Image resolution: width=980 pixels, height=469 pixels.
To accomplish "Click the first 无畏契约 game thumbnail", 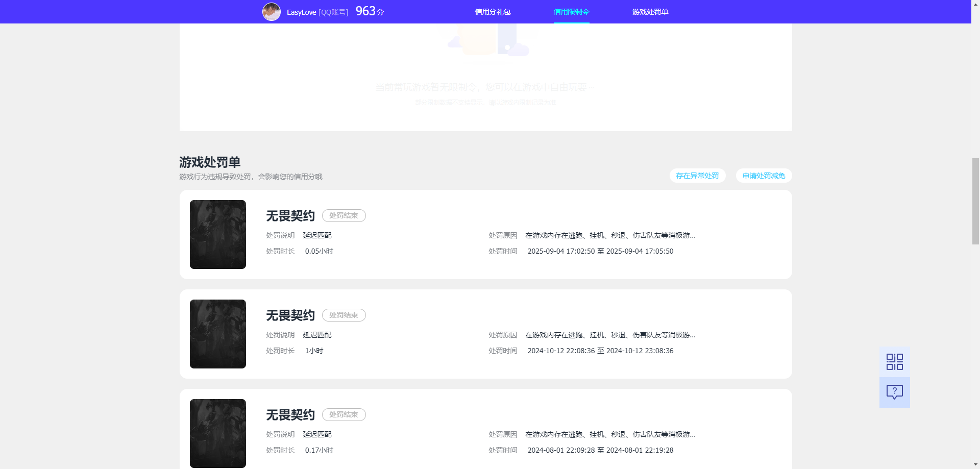I will point(217,234).
